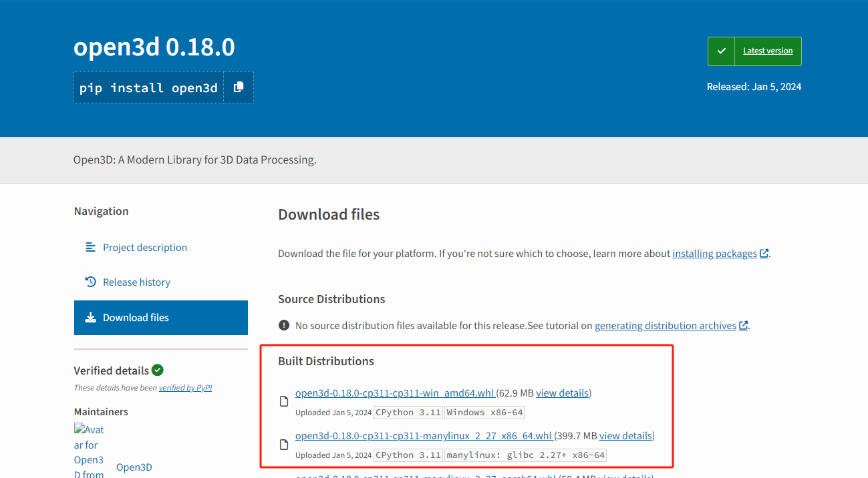Viewport: 868px width, 478px height.
Task: Download open3d manylinux x86_64 wheel
Action: 424,436
